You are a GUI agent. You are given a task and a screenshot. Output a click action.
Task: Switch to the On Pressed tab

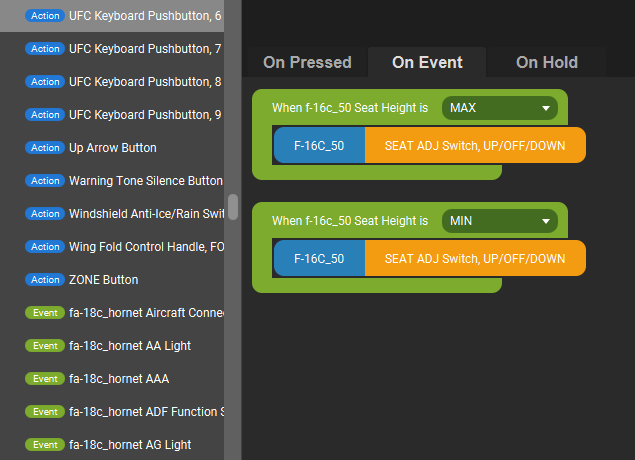pos(307,63)
